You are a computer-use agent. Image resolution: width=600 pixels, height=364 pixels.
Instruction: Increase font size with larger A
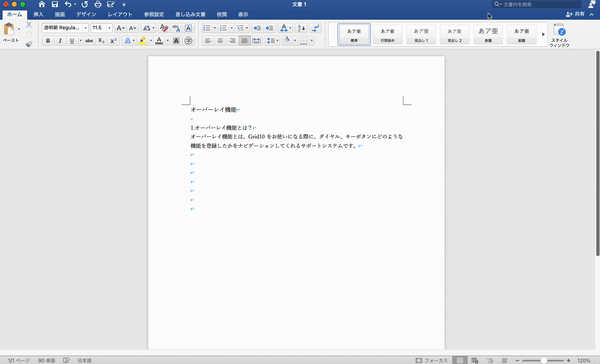[x=120, y=28]
